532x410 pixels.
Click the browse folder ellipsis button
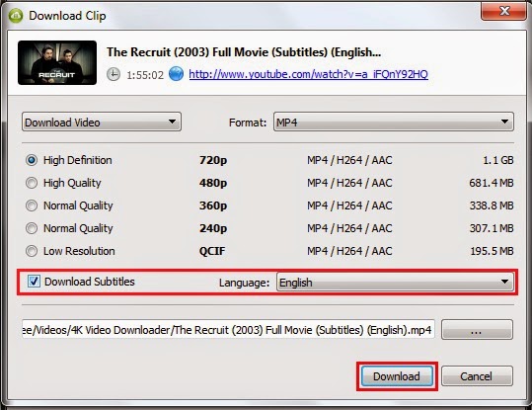[x=477, y=330]
